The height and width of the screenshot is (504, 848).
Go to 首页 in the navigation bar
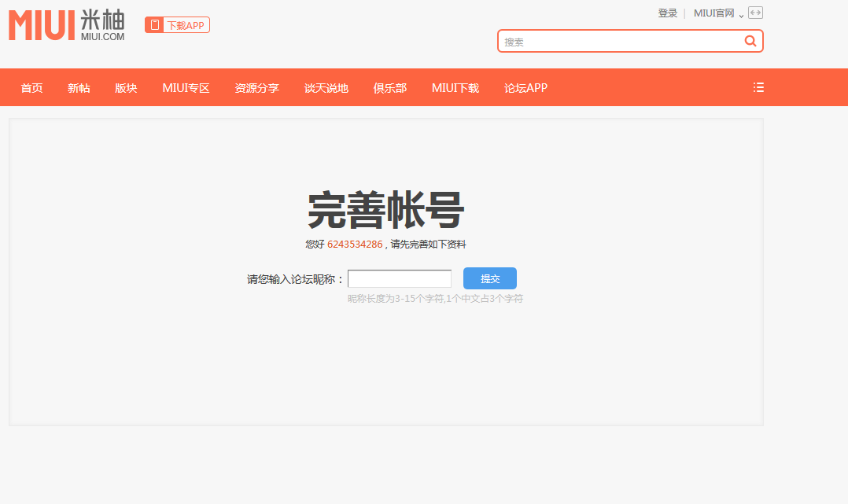(31, 88)
